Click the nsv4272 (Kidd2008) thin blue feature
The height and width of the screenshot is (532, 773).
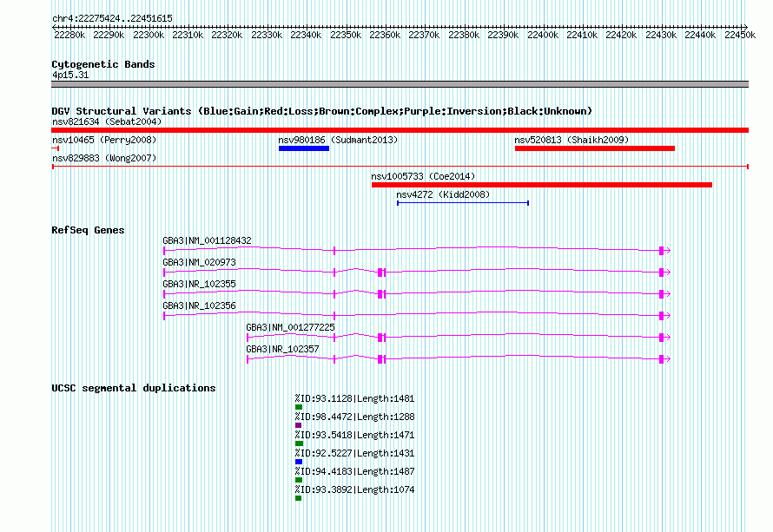click(463, 203)
